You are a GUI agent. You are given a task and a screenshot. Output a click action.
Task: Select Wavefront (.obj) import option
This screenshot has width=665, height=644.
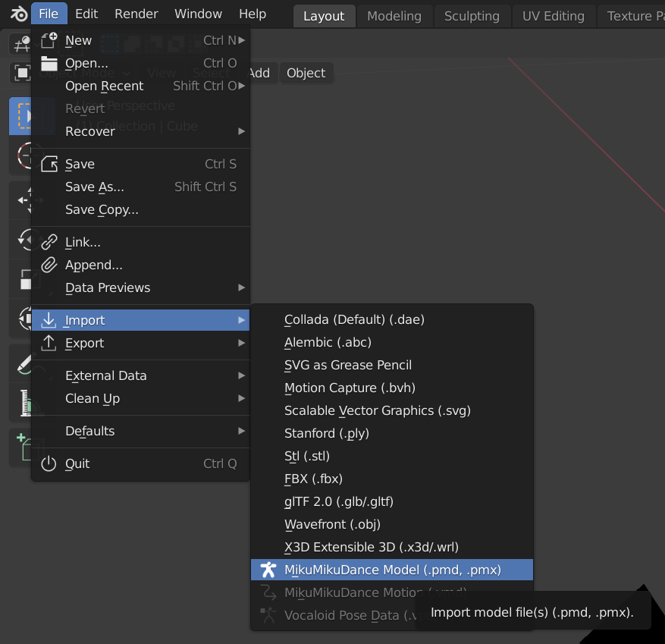pos(332,524)
